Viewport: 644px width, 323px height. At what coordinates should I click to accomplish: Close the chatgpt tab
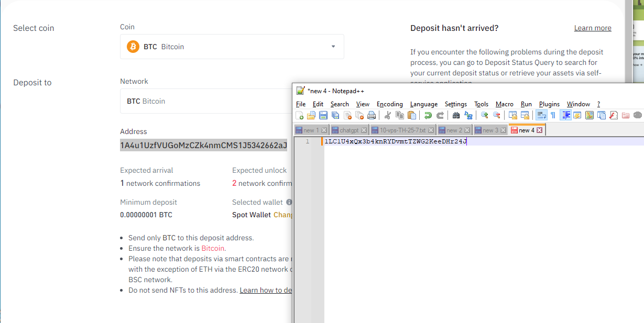pos(364,130)
